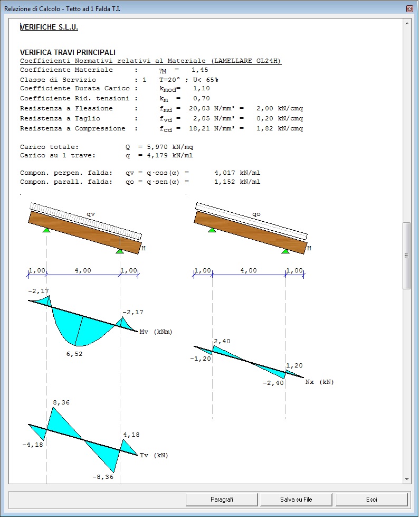The height and width of the screenshot is (518, 420).
Task: Click the Paragrafi button
Action: point(222,500)
